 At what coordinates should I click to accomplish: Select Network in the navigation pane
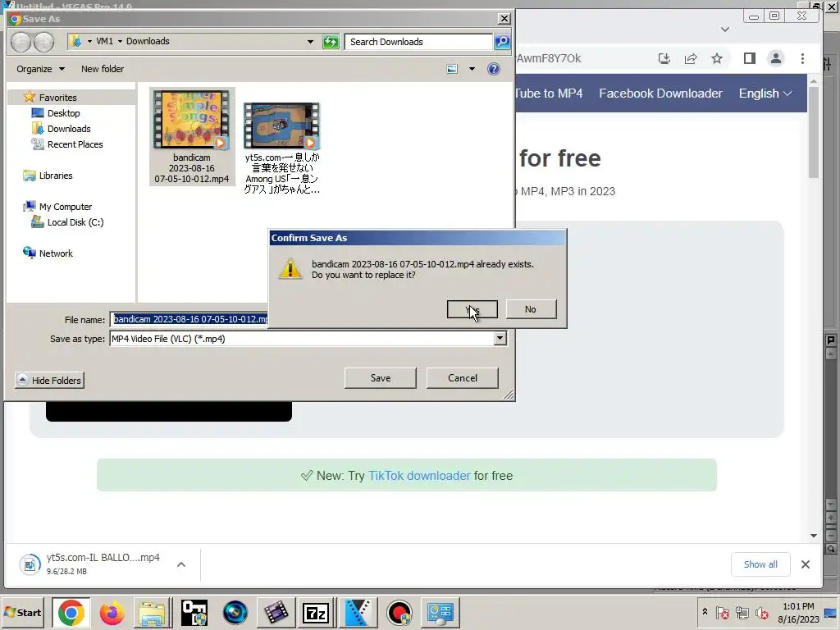56,253
